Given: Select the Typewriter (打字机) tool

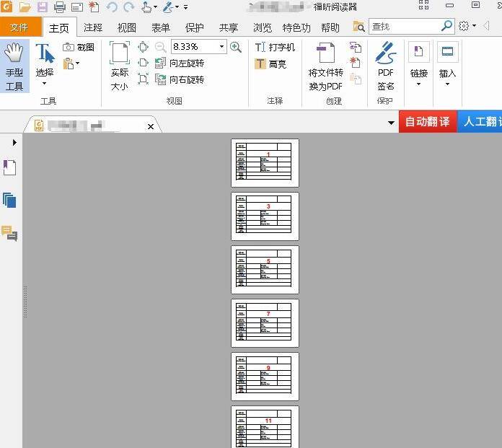Looking at the screenshot, I should click(x=275, y=47).
